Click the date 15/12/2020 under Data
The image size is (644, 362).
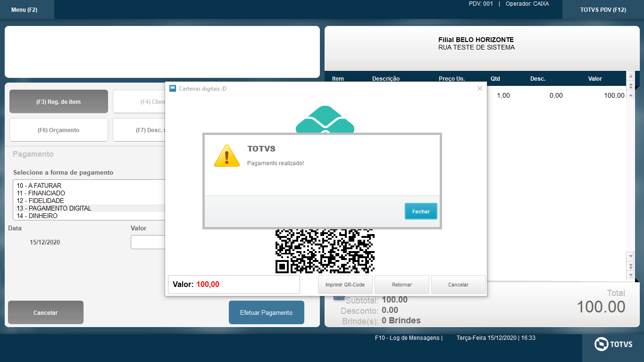(x=45, y=242)
